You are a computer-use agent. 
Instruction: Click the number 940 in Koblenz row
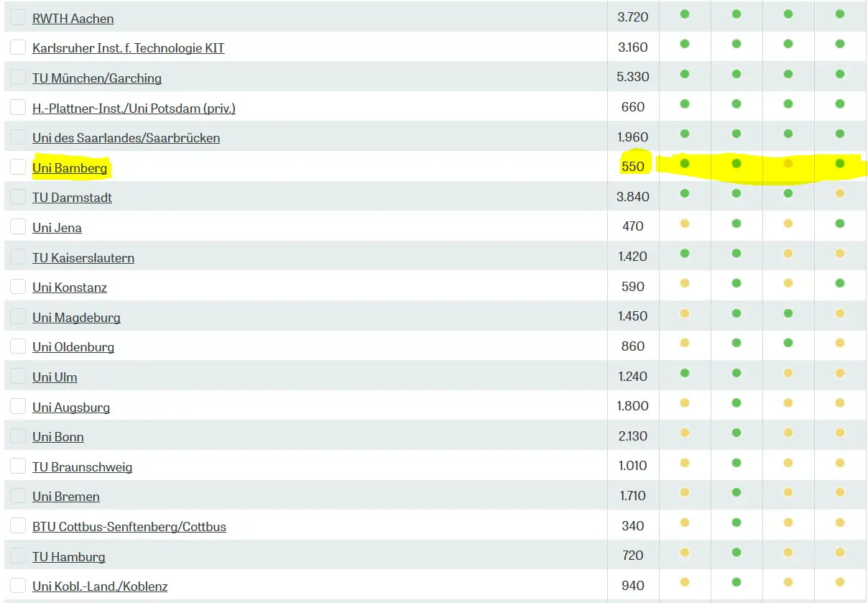[633, 585]
